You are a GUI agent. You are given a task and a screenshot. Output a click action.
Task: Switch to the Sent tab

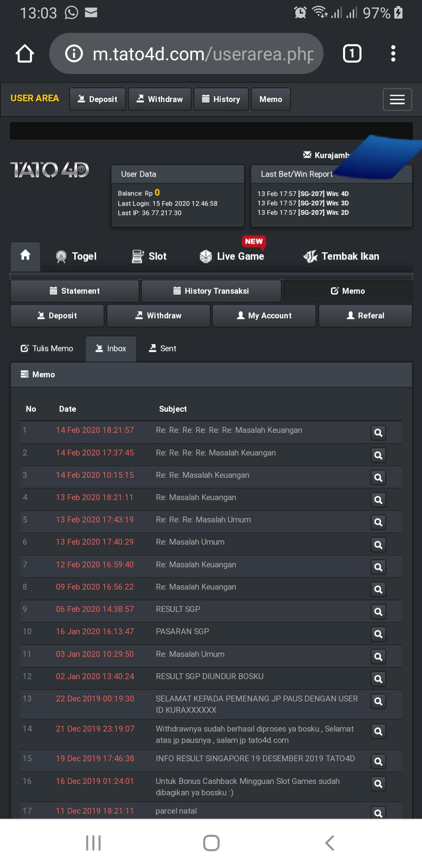(x=163, y=348)
